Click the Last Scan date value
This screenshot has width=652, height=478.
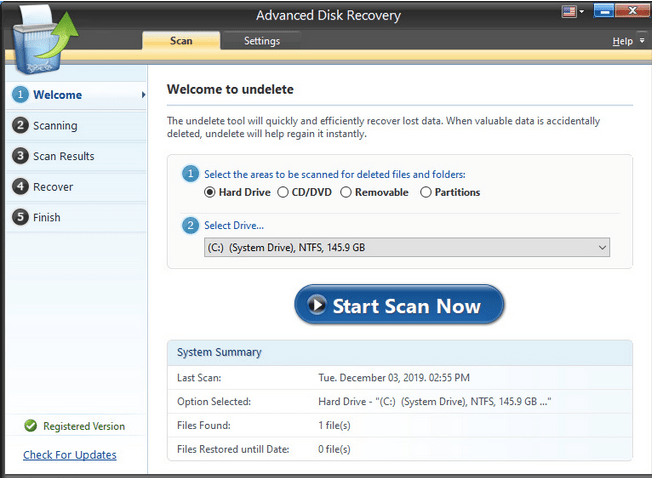[x=394, y=378]
